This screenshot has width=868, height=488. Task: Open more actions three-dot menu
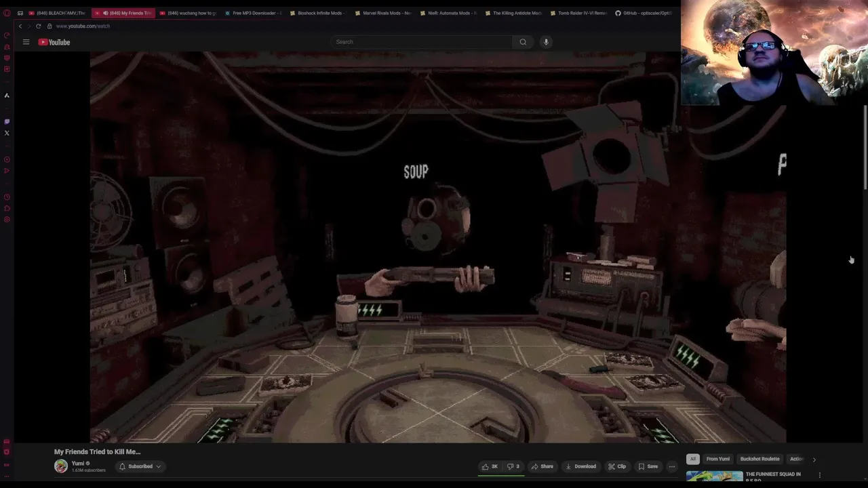pos(672,466)
